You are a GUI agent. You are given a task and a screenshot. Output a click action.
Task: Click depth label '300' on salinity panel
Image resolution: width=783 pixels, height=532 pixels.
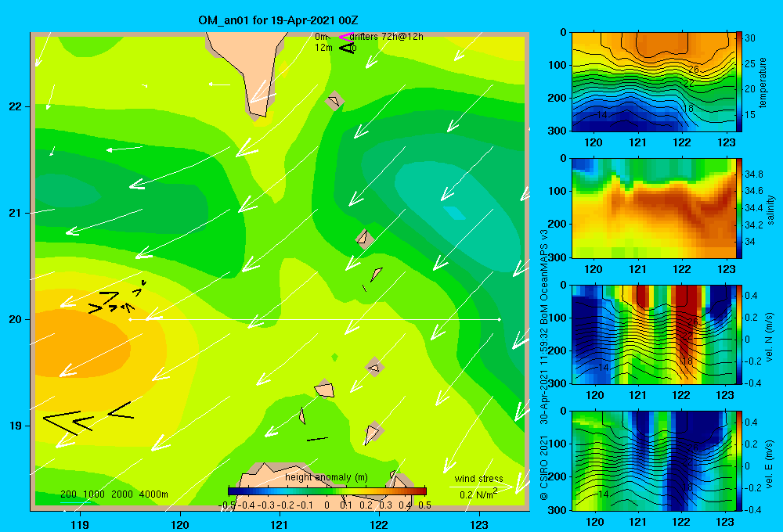[557, 257]
